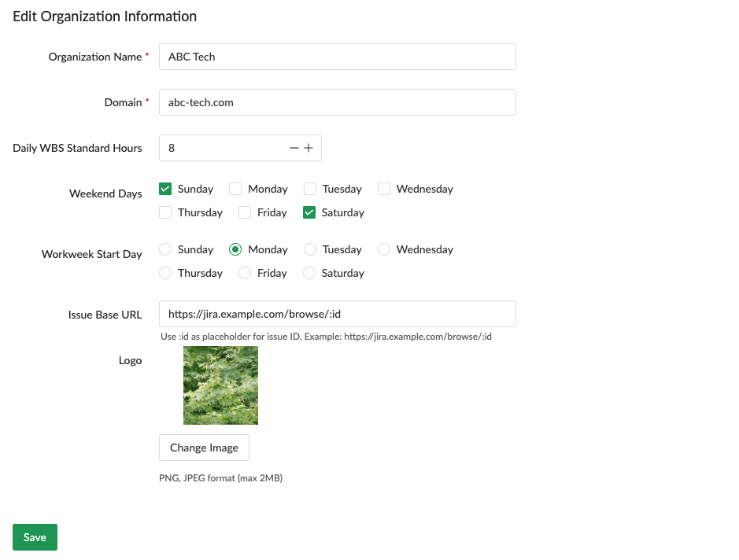739x560 pixels.
Task: Click the Organization Name input field
Action: click(337, 57)
